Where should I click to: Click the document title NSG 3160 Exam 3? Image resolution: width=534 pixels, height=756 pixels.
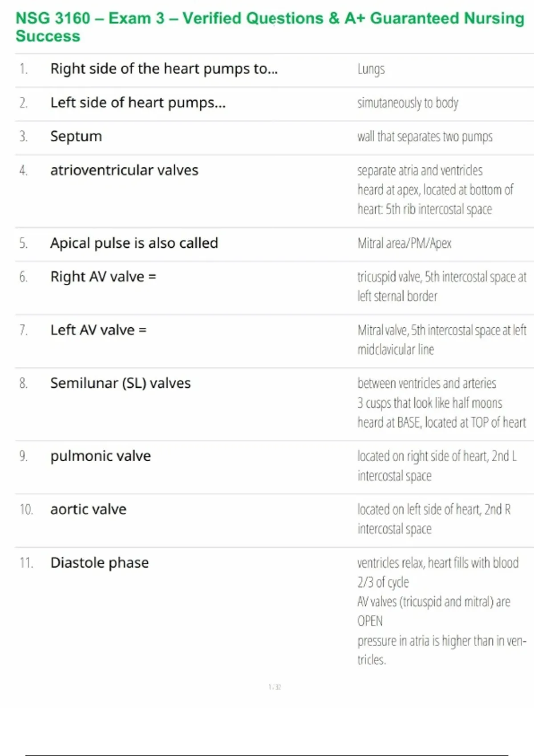270,27
